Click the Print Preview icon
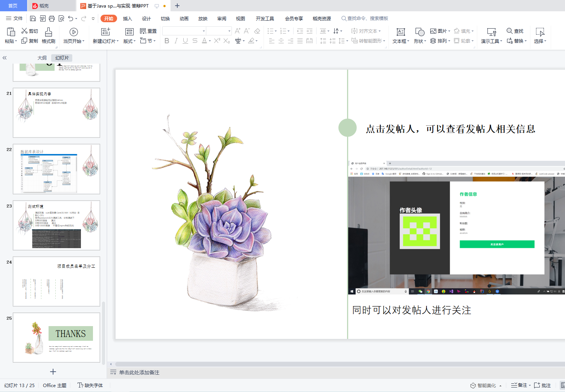The width and height of the screenshot is (565, 392). pyautogui.click(x=61, y=18)
